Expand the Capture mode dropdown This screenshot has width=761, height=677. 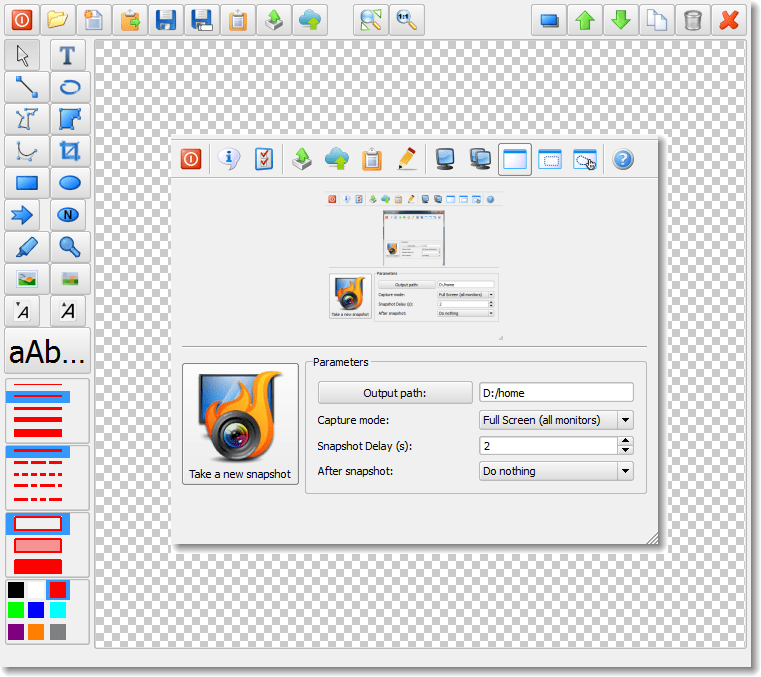tap(625, 420)
